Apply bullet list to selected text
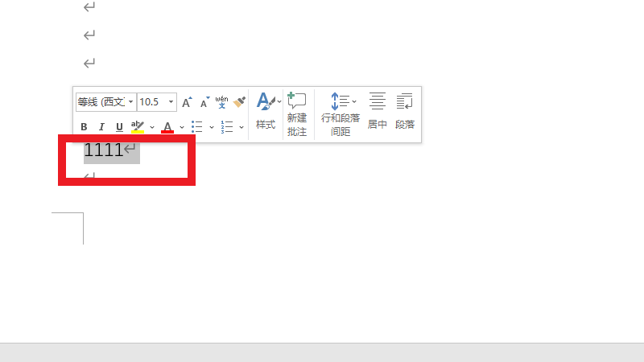644x362 pixels. click(196, 126)
